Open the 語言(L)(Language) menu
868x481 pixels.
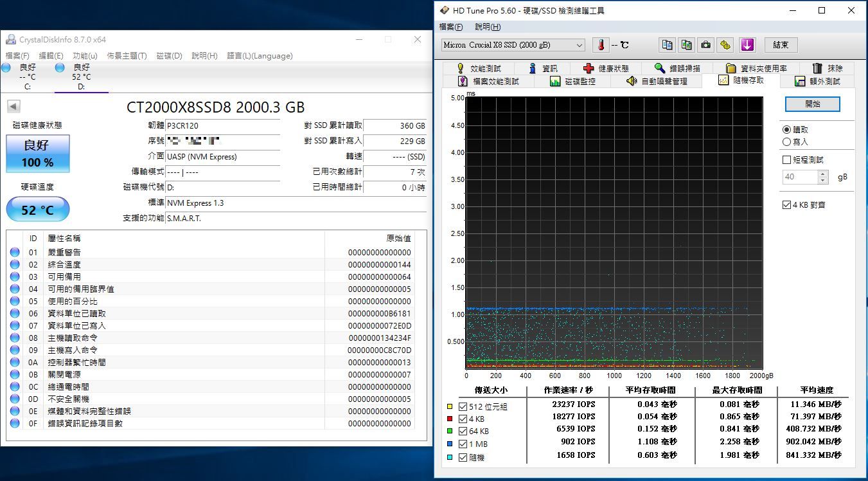click(260, 56)
